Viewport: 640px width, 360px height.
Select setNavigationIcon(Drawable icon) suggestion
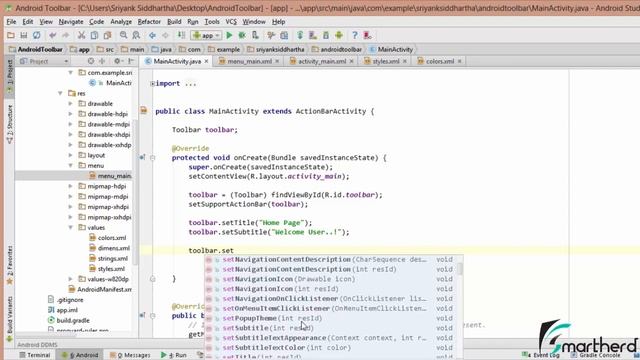[333, 279]
